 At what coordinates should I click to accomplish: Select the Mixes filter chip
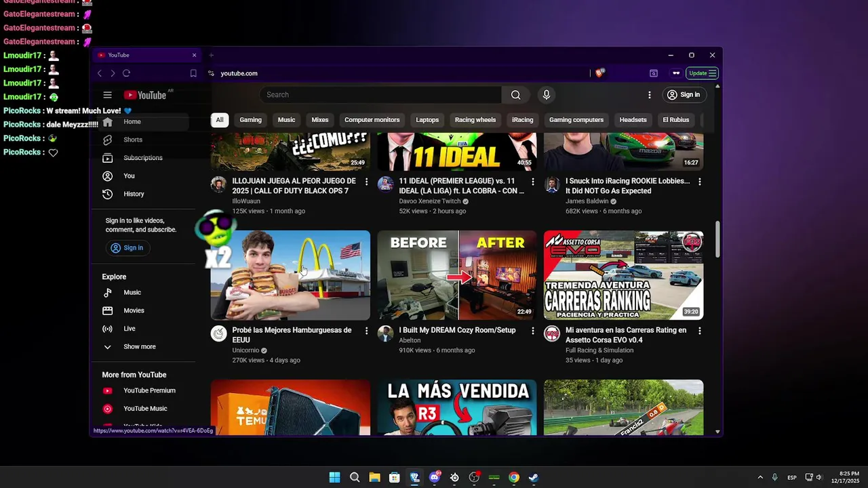click(320, 120)
